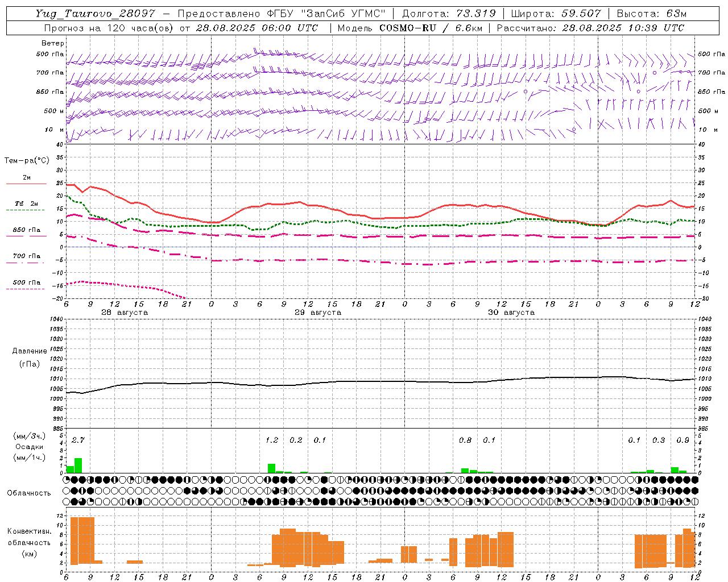Click the dotted 500 гПа temperature legend line

coord(26,289)
